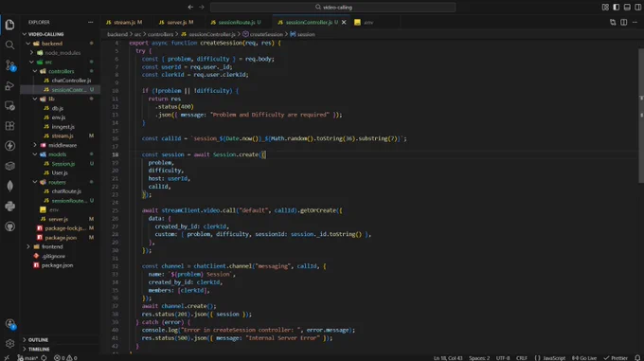Go forward with the right arrow
Viewport: 644px width, 361px height.
(202, 7)
